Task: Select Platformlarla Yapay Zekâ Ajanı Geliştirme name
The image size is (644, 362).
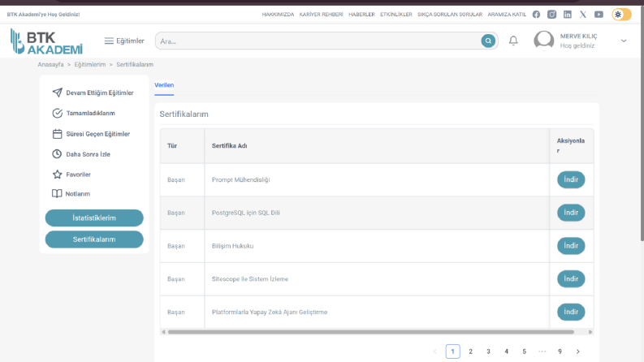Action: [x=270, y=312]
